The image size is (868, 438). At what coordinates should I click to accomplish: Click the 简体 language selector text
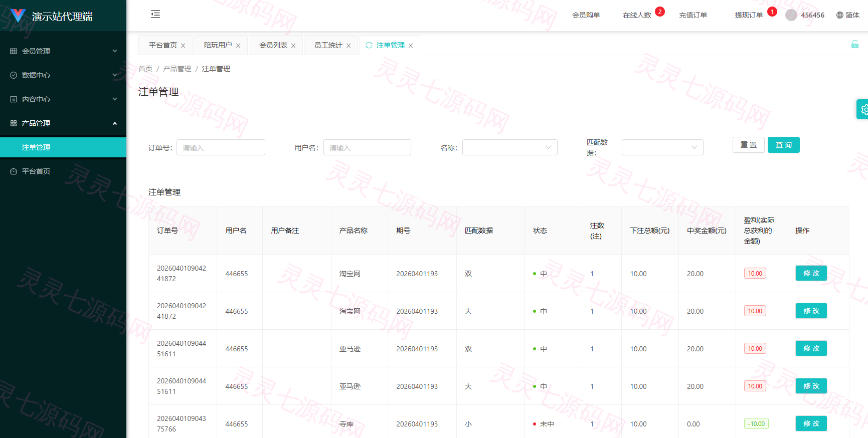pyautogui.click(x=852, y=15)
